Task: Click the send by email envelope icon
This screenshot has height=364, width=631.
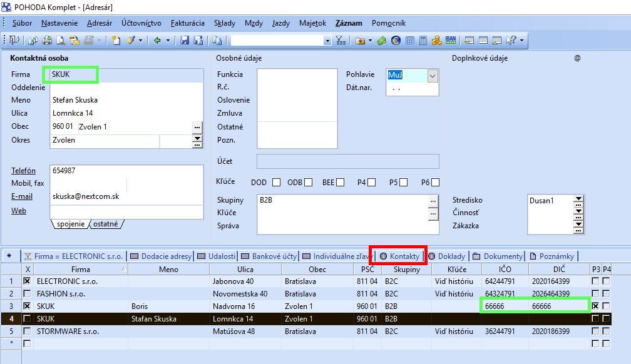Action: coord(74,40)
